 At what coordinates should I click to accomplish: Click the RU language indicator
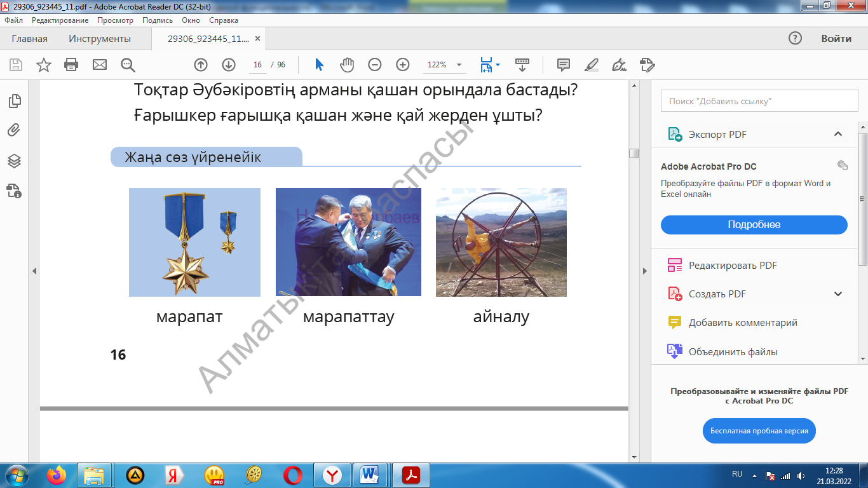tap(737, 474)
